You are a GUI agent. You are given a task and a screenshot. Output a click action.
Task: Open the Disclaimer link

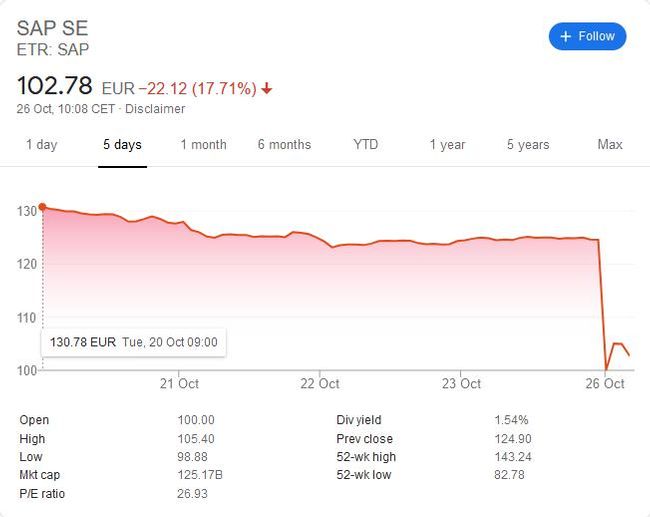155,109
